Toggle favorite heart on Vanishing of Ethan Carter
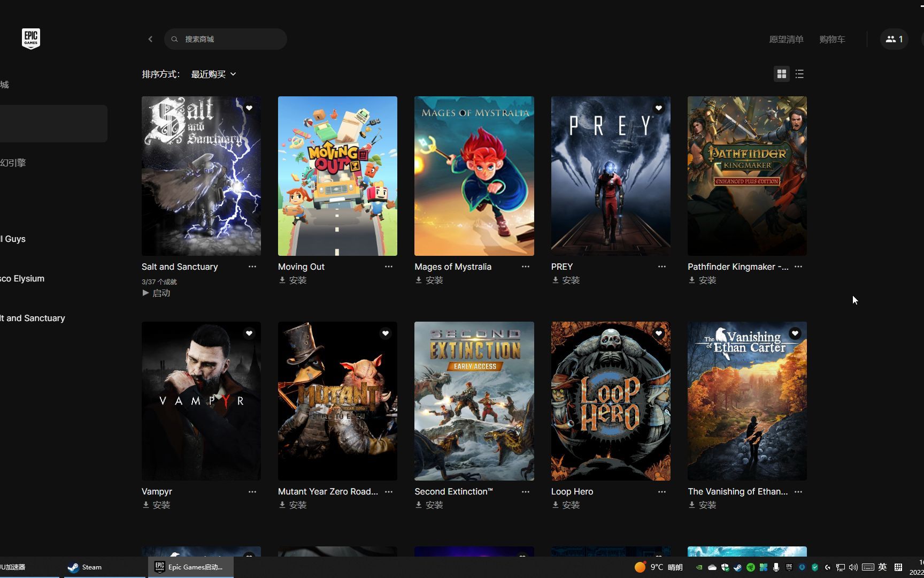Screen dimensions: 924x578 pyautogui.click(x=795, y=333)
